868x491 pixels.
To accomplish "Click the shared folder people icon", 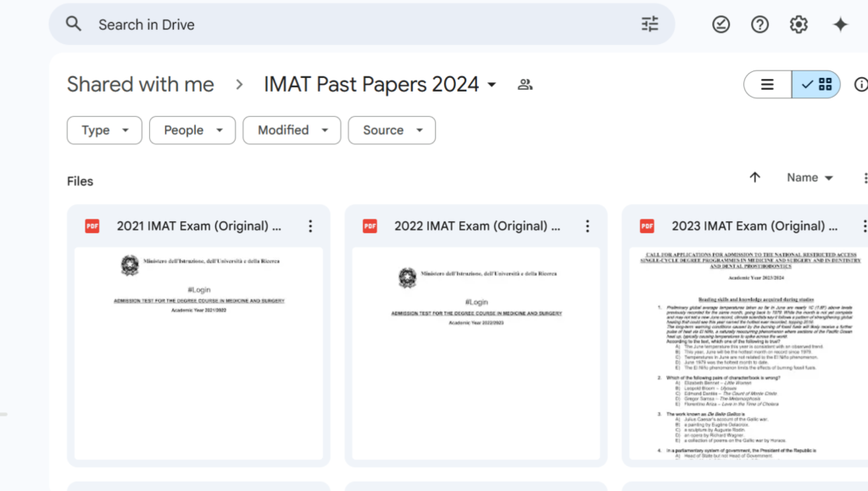I will pos(525,85).
